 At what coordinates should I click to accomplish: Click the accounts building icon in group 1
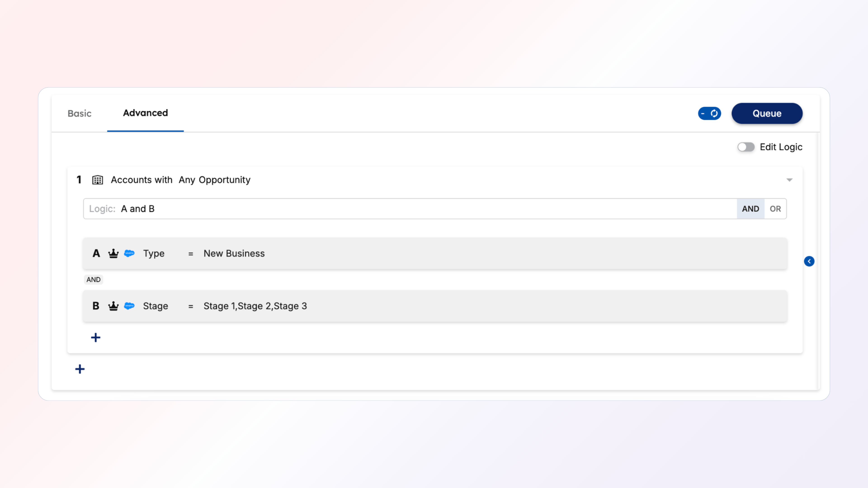(97, 180)
